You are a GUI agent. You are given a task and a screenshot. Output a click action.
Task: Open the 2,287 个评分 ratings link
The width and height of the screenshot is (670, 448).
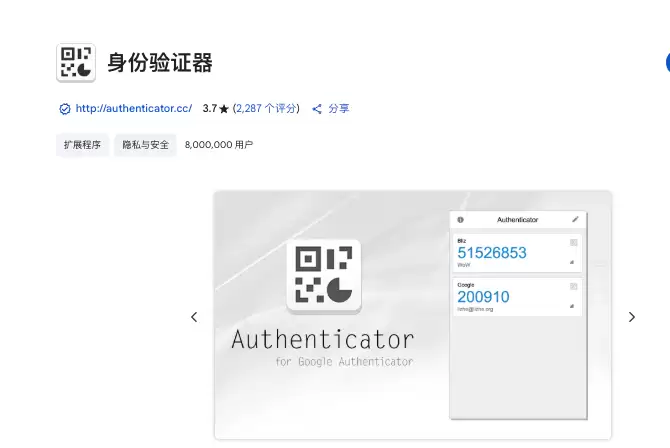click(266, 109)
